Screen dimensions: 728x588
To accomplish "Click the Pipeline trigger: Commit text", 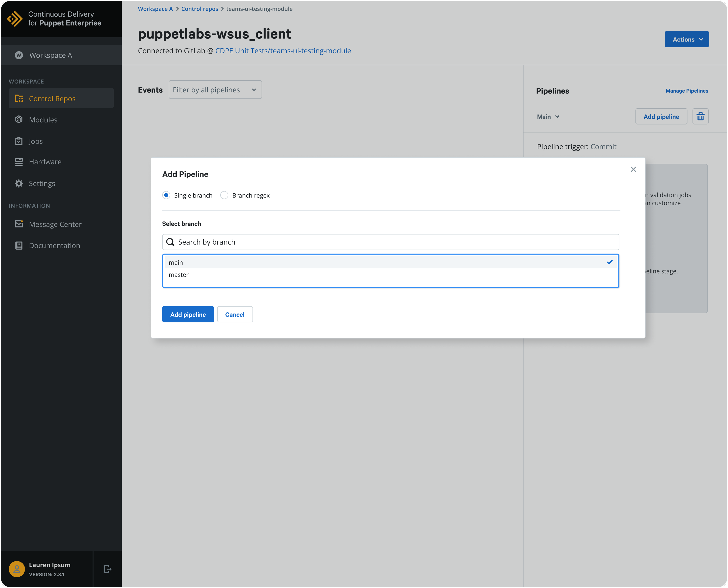I will coord(576,147).
